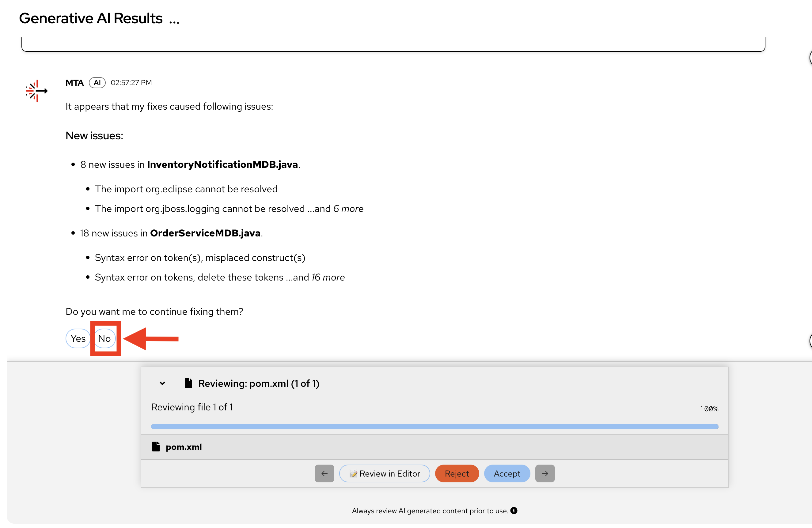The height and width of the screenshot is (528, 812).
Task: Click the document icon next to pom.xml row
Action: point(156,447)
